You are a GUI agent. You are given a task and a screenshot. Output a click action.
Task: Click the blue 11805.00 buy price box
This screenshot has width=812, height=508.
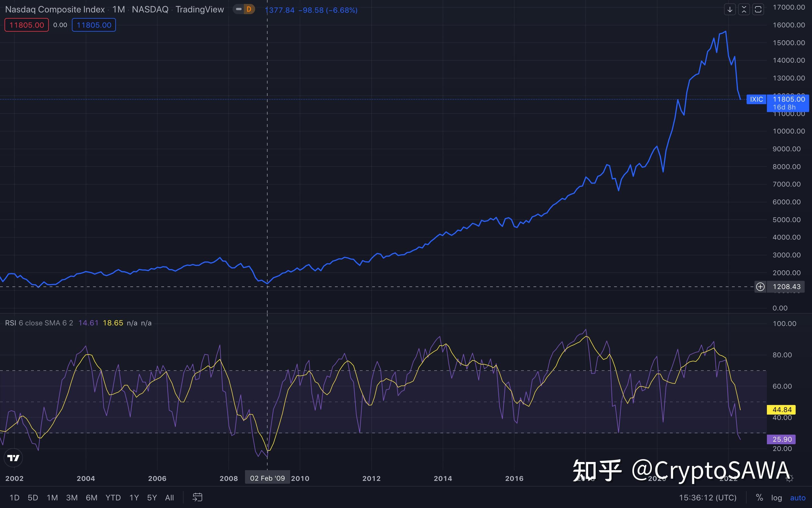[94, 25]
